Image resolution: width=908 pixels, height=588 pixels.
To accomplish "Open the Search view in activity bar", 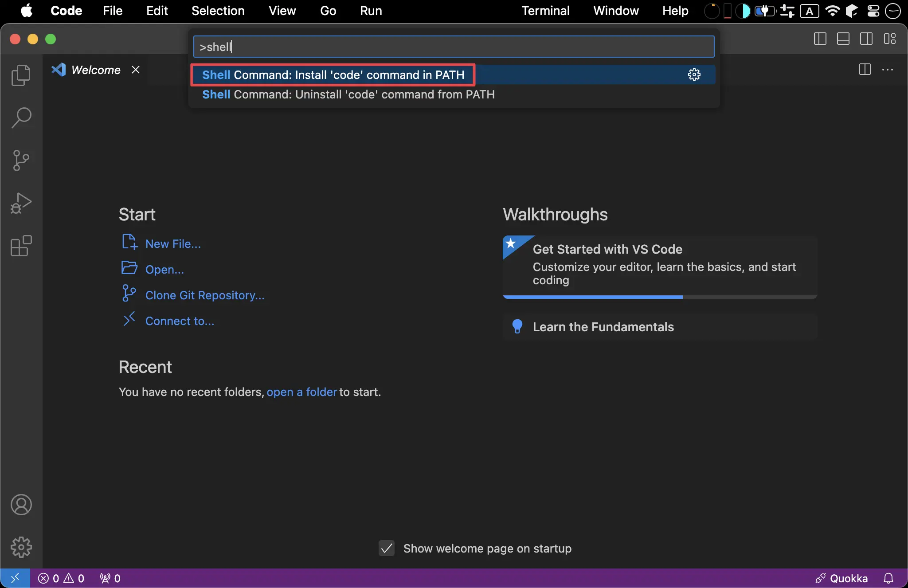I will (21, 118).
